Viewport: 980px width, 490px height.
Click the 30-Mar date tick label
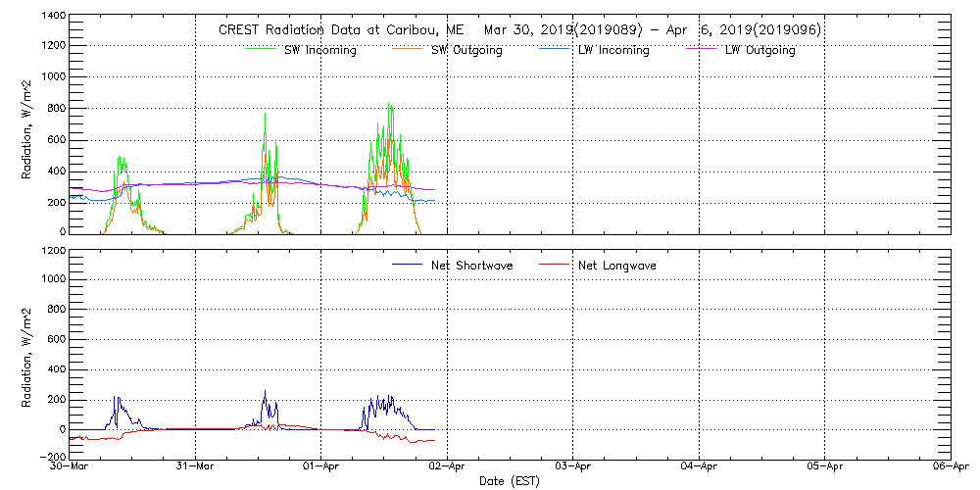tap(71, 466)
